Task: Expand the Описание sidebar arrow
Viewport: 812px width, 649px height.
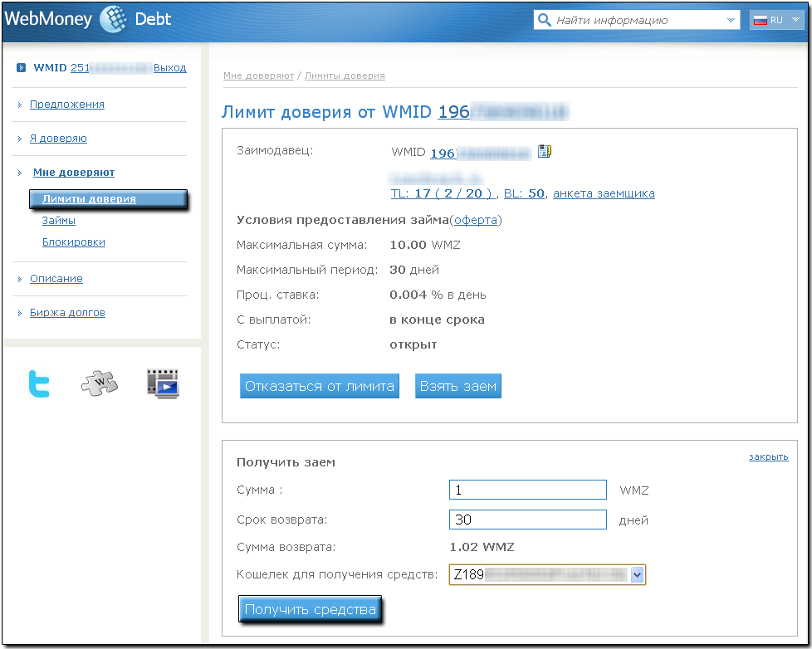Action: coord(20,280)
